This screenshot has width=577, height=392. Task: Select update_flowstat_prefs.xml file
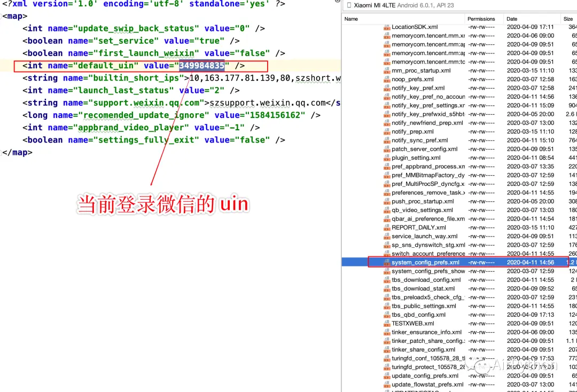427,385
